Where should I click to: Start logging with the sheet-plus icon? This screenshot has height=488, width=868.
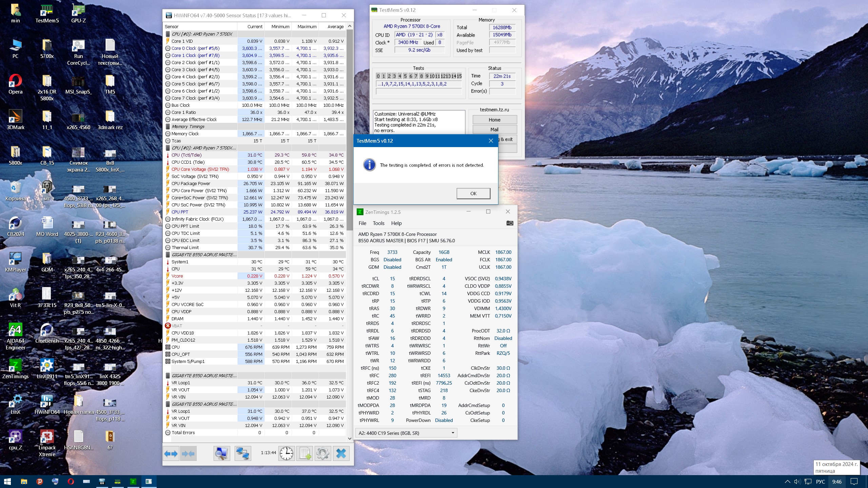304,453
